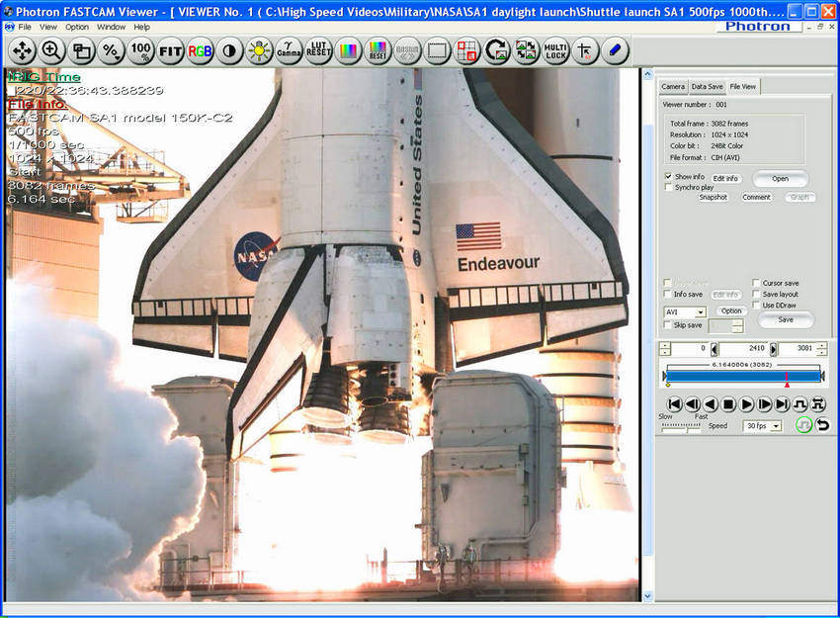Click the green-circled pulse icon
The height and width of the screenshot is (618, 840).
803,425
